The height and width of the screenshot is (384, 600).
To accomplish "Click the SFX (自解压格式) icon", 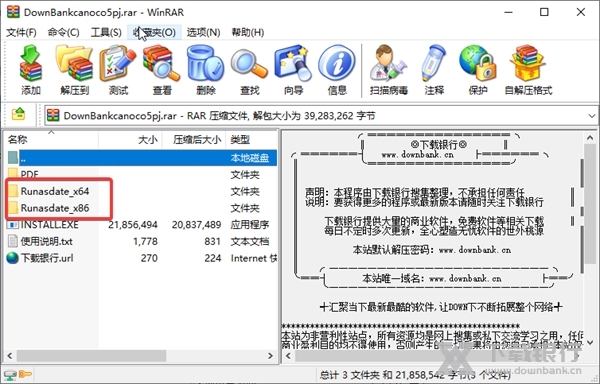I will coord(528,63).
